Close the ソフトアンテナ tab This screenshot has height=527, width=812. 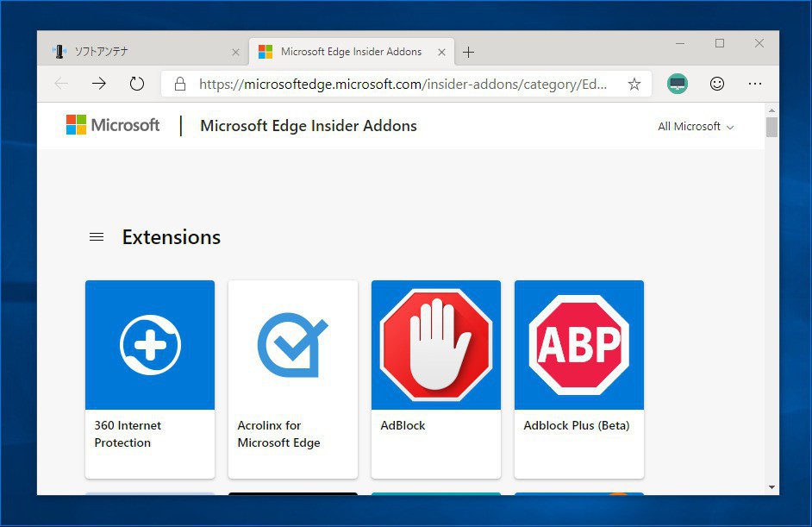[236, 53]
